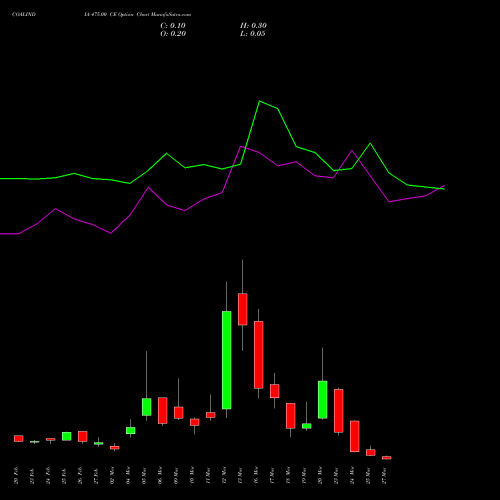Image resolution: width=500 pixels, height=500 pixels.
Task: Click the green indicator line's highest peak
Action: point(260,101)
